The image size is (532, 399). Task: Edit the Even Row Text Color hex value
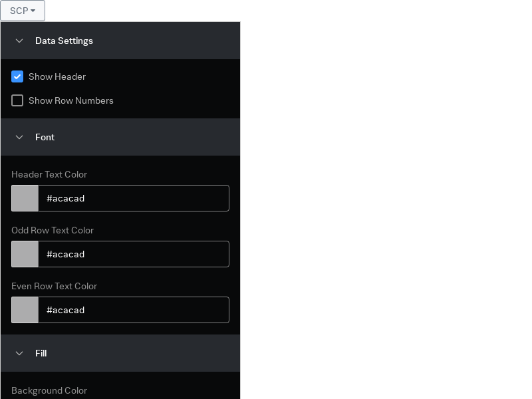(134, 310)
